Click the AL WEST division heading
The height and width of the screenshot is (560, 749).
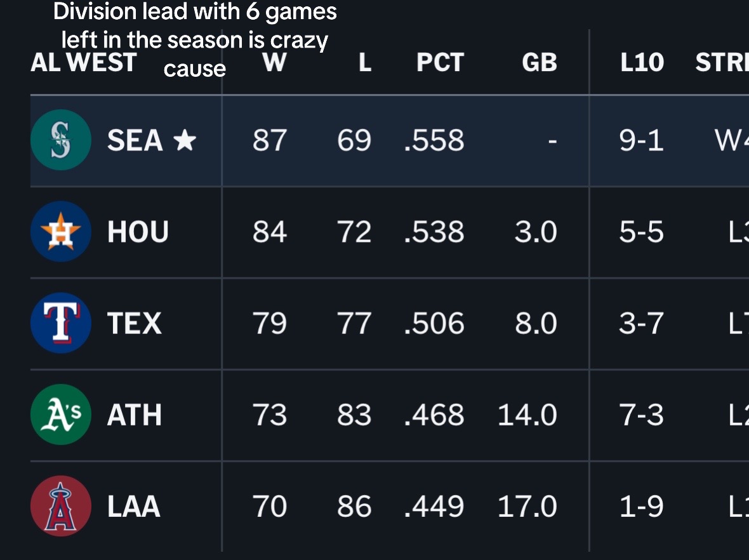pos(84,62)
